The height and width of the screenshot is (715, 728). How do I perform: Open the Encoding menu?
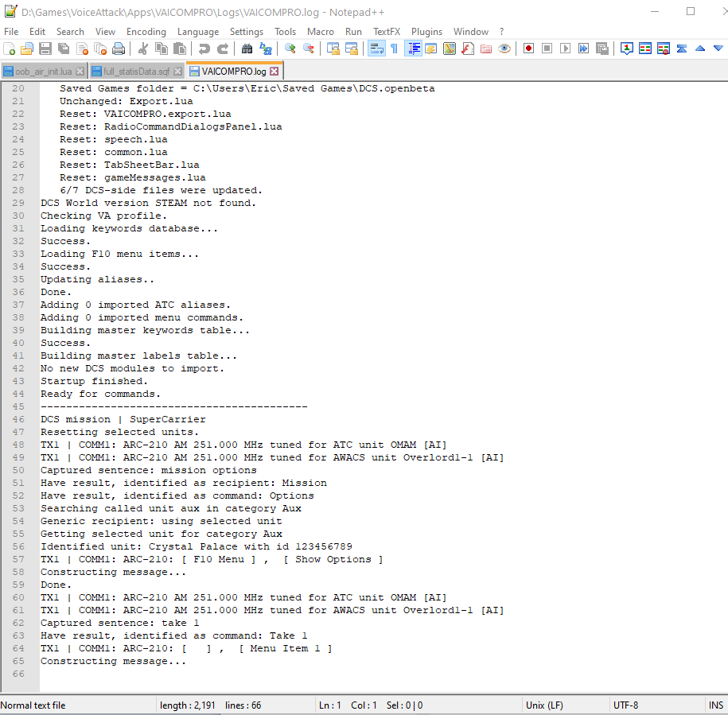(x=146, y=32)
